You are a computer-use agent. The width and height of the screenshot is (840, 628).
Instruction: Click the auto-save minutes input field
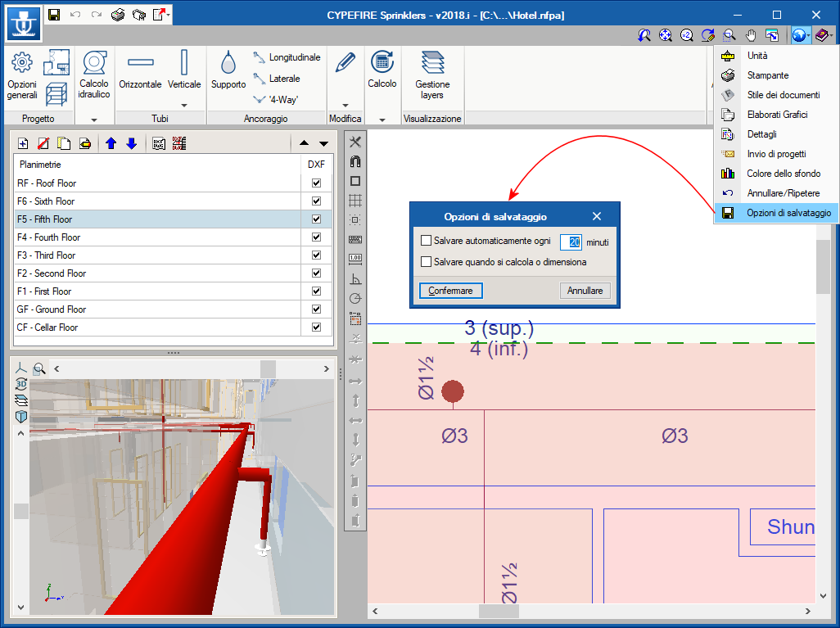(571, 242)
